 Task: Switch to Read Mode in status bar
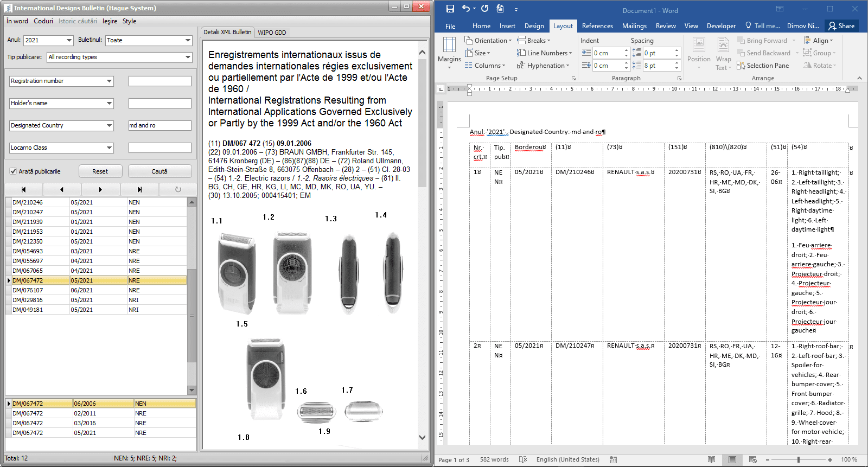[x=711, y=459]
